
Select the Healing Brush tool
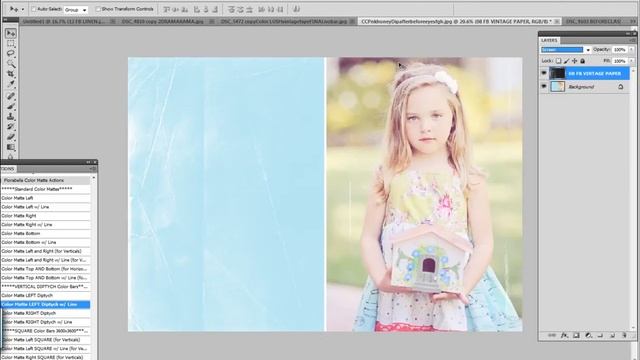coord(11,96)
